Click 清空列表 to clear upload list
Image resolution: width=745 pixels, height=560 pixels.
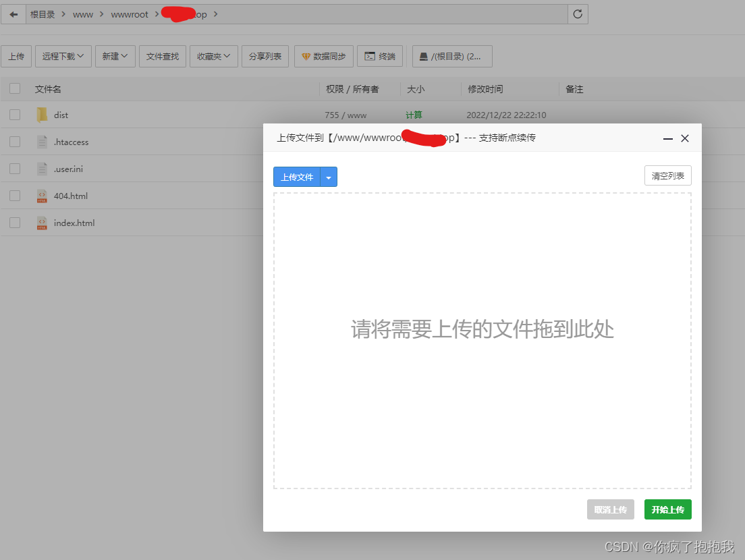[x=667, y=175]
